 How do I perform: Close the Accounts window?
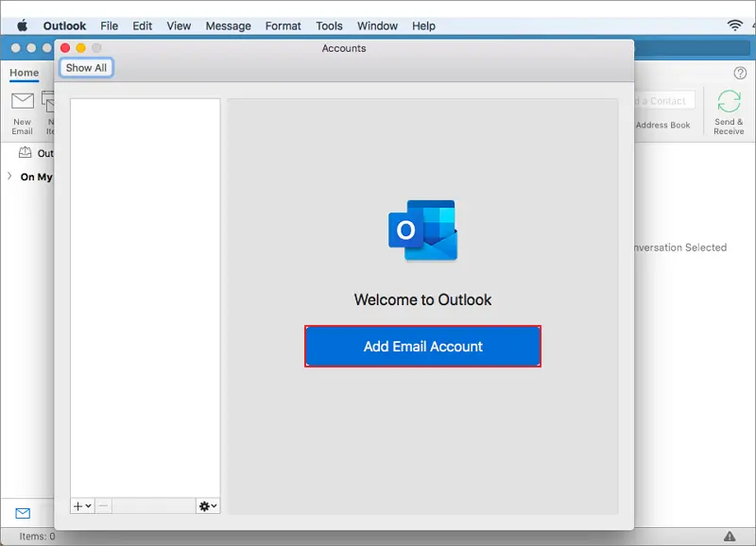pos(65,48)
